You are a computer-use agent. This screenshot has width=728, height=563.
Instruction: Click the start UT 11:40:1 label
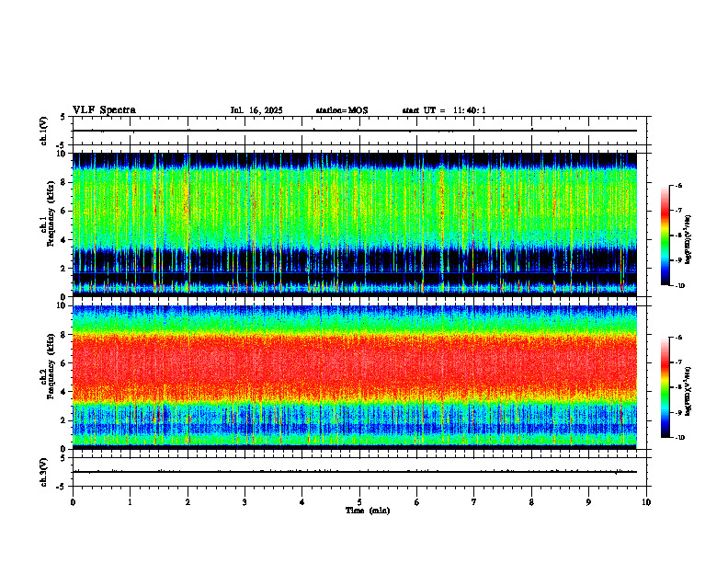tap(444, 110)
